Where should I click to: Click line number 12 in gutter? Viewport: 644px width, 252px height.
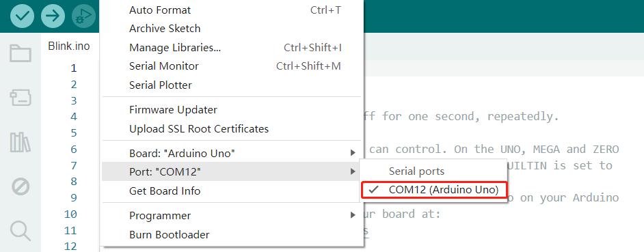70,247
